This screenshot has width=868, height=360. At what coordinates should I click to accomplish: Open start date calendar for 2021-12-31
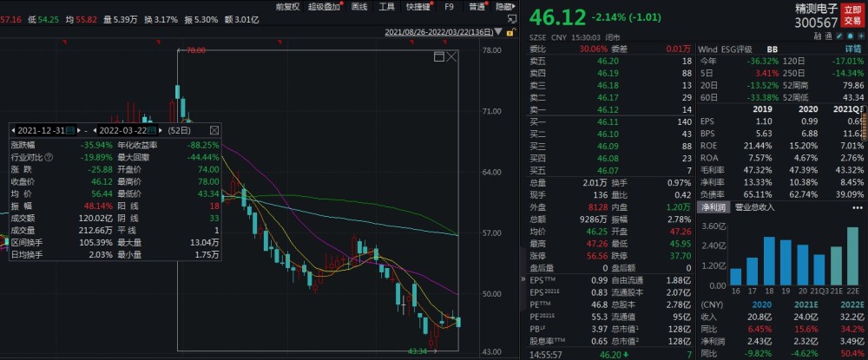[x=69, y=130]
